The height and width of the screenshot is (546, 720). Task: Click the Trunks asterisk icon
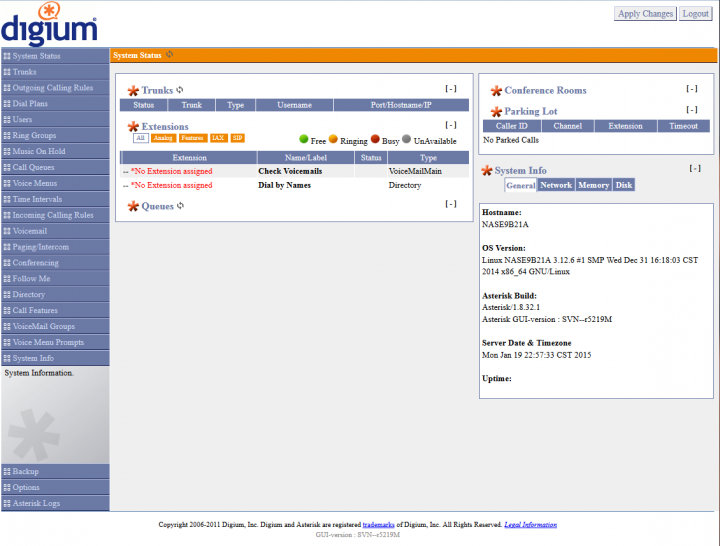tap(133, 90)
